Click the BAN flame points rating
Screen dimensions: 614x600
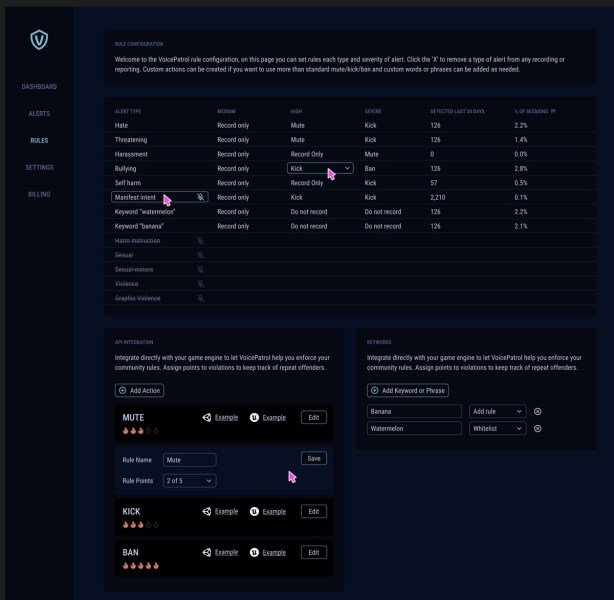pyautogui.click(x=141, y=566)
